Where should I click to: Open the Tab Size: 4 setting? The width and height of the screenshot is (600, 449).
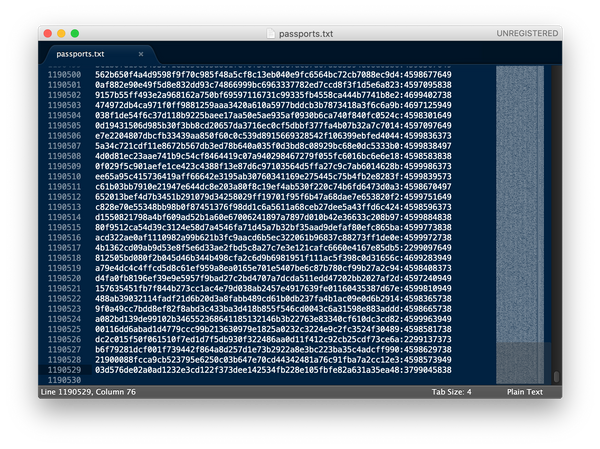451,392
